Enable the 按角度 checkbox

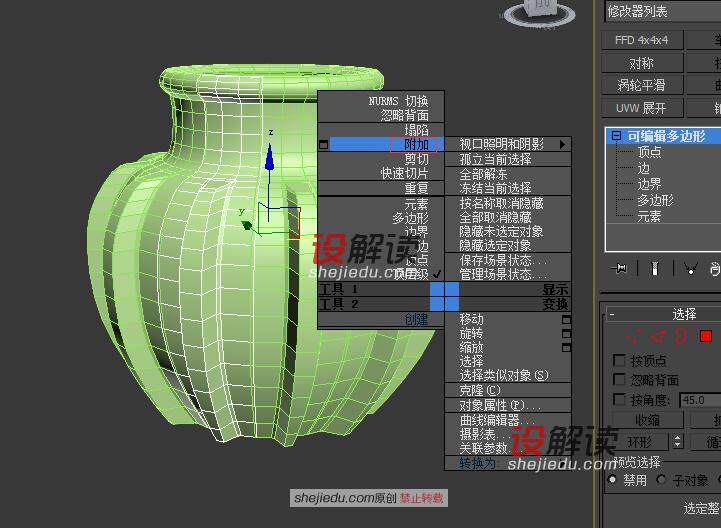pos(619,400)
